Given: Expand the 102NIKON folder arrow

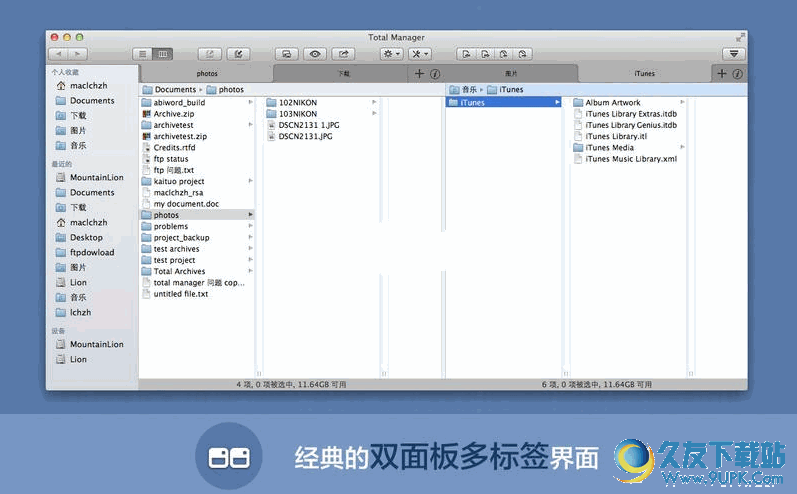Looking at the screenshot, I should pyautogui.click(x=374, y=102).
